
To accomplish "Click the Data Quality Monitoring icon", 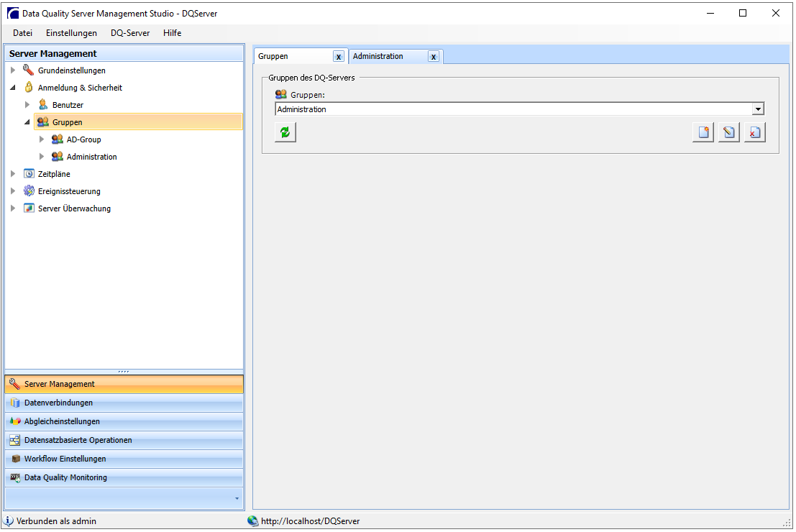I will coord(15,477).
